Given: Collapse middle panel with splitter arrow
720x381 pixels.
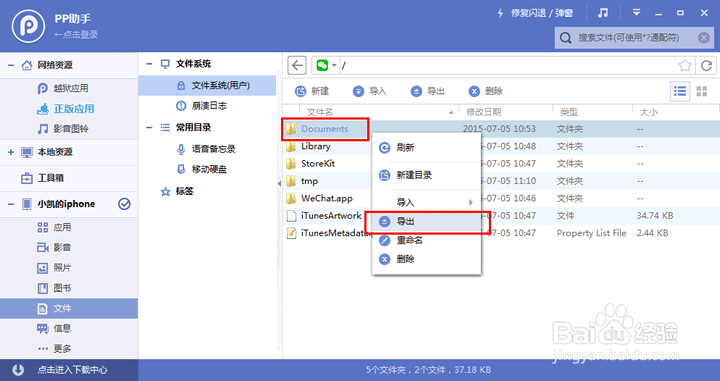Looking at the screenshot, I should (279, 184).
